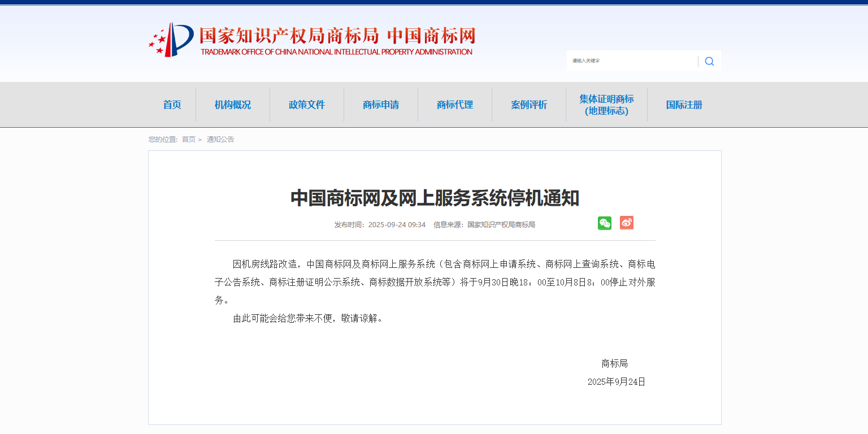Navigate to the 商标代理 section
The width and height of the screenshot is (868, 434).
(x=455, y=105)
